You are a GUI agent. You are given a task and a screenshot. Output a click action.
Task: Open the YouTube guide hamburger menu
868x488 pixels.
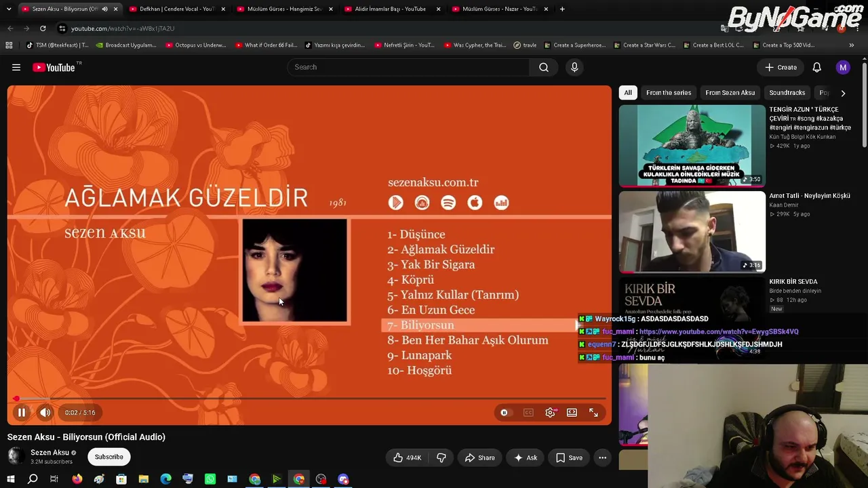pos(16,67)
